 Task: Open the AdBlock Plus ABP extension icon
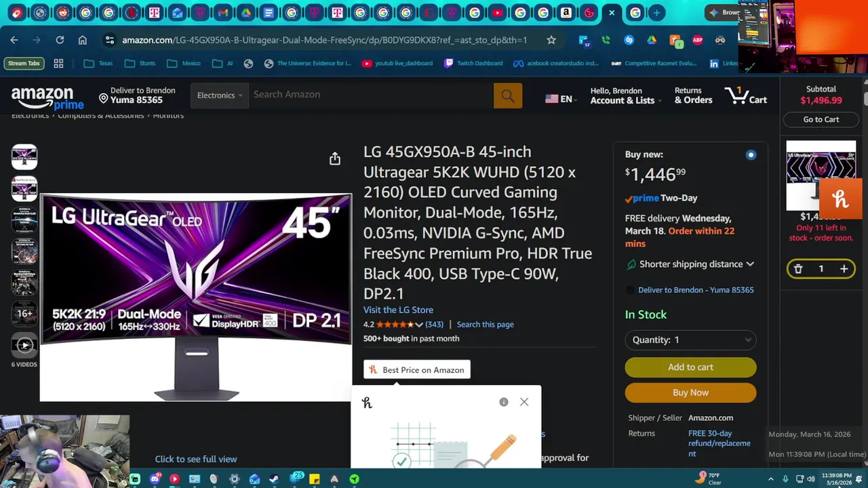697,40
